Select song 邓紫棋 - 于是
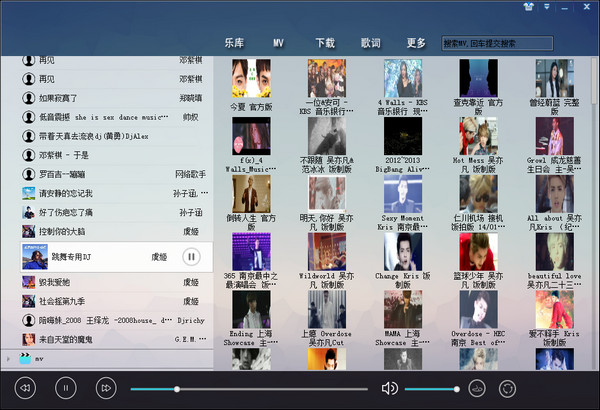 (116, 155)
